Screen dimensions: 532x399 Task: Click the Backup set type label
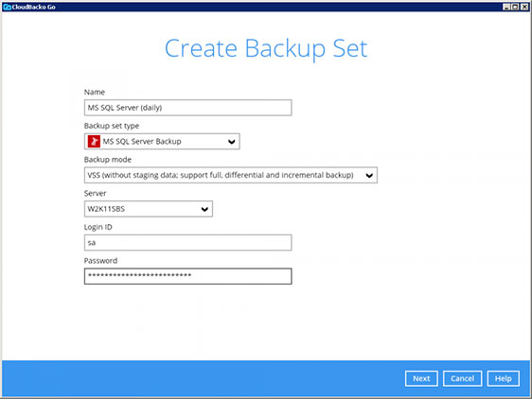pos(112,126)
